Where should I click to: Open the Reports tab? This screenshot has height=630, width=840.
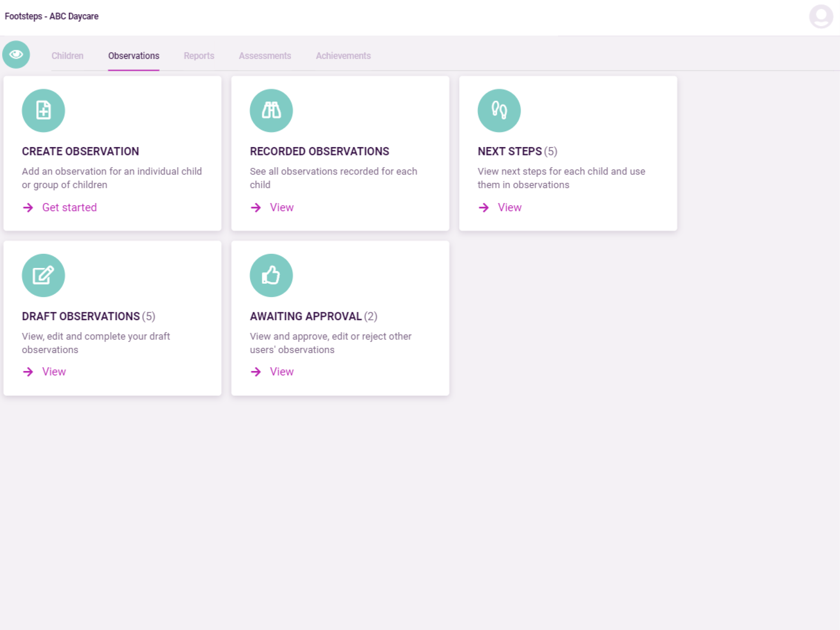(199, 56)
